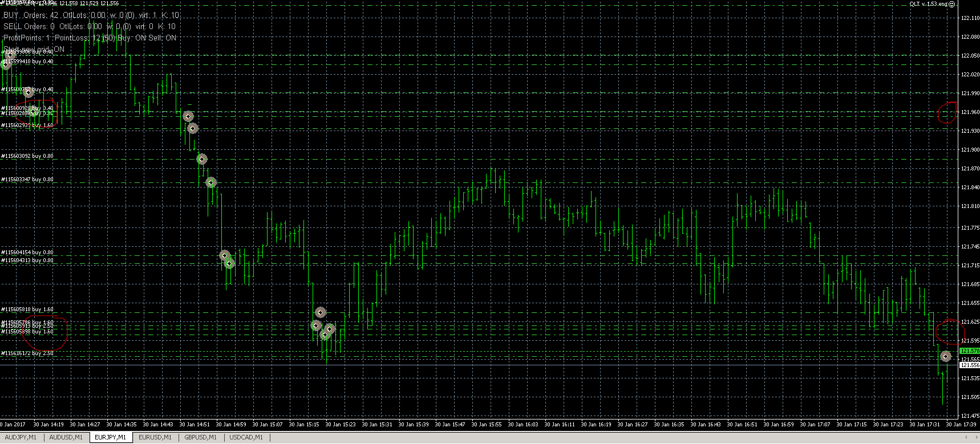Switch to the USDCAD,M1 chart tab
Screen dimensions: 980x444
(x=246, y=438)
